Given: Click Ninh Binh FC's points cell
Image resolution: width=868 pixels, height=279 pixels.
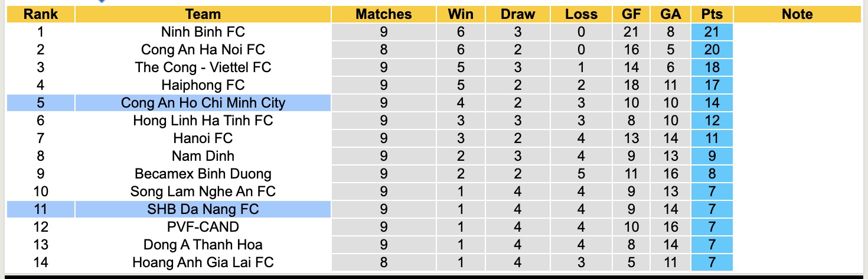Looking at the screenshot, I should (712, 32).
